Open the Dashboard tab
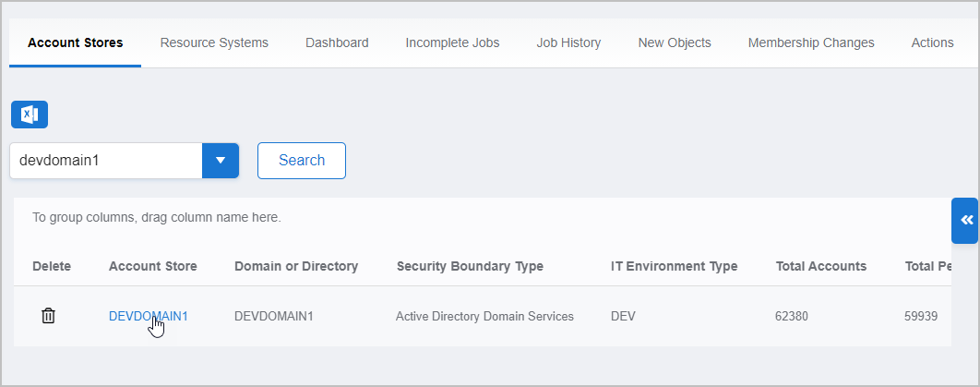This screenshot has width=980, height=387. point(337,42)
